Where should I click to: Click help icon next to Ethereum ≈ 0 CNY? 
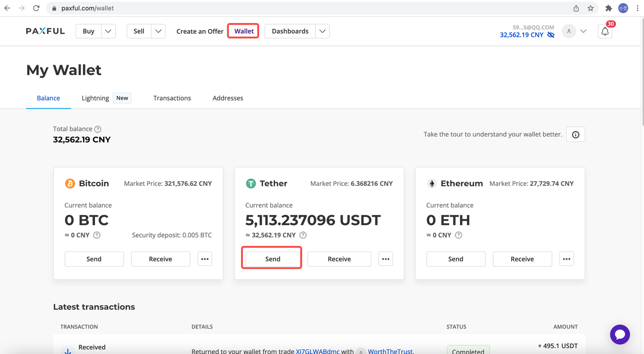(458, 235)
